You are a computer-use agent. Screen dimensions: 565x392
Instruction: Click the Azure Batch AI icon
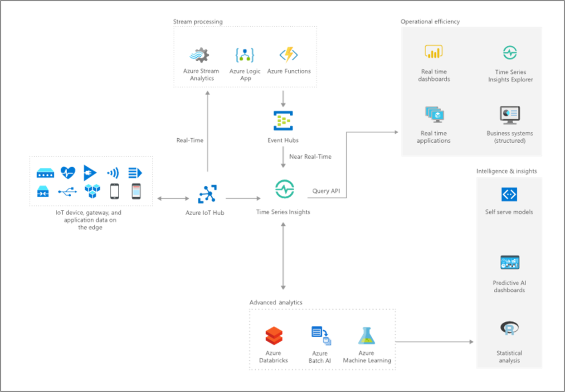321,336
